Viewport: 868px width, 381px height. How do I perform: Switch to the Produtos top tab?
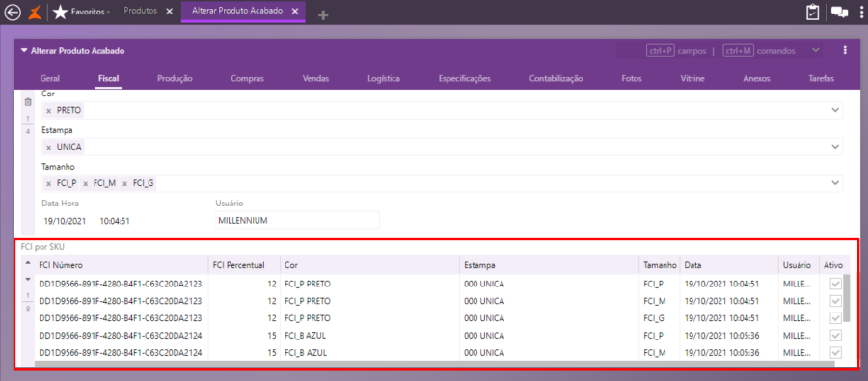(x=140, y=11)
